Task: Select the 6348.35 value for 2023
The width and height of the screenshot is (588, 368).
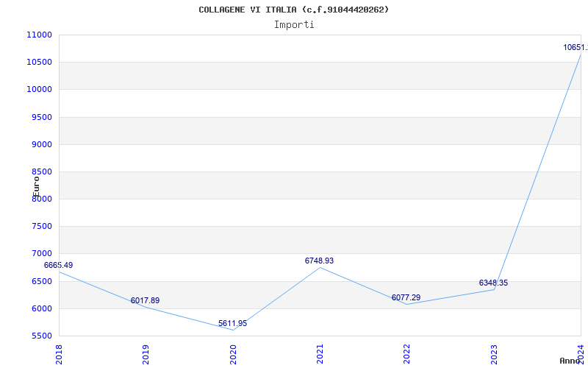Action: coord(493,283)
